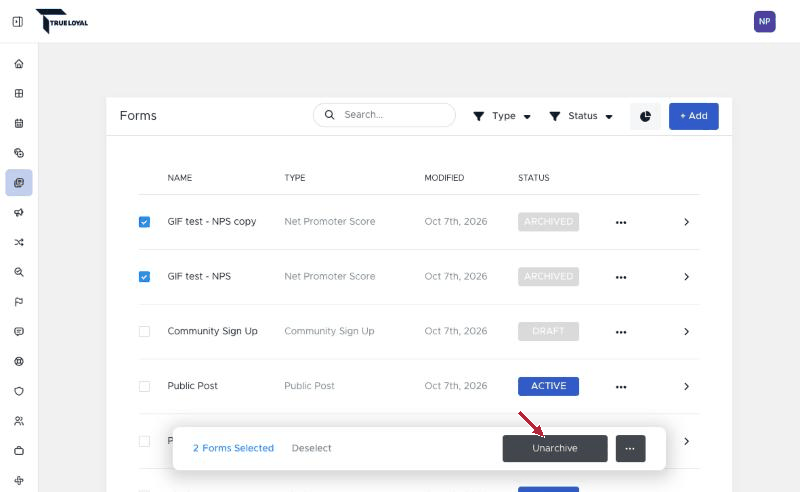Open the briefcase sidebar icon
This screenshot has width=800, height=492.
point(19,451)
